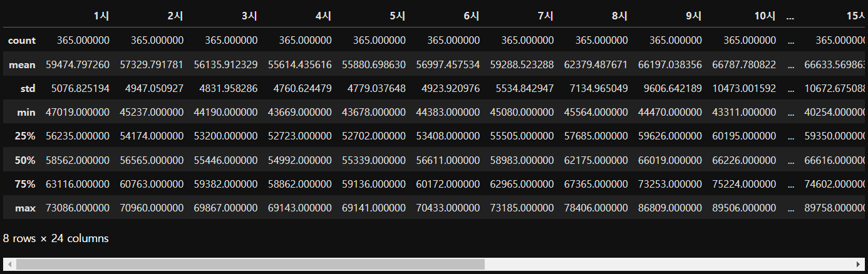The height and width of the screenshot is (274, 868).
Task: Click 25% value 56235.000000
Action: 78,136
